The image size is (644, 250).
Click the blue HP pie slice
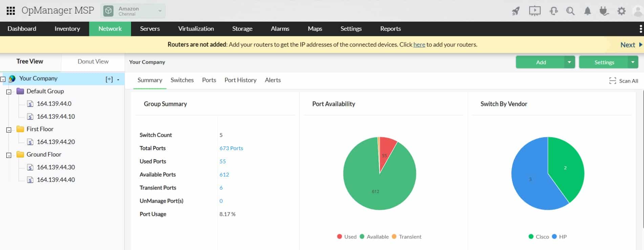530,180
